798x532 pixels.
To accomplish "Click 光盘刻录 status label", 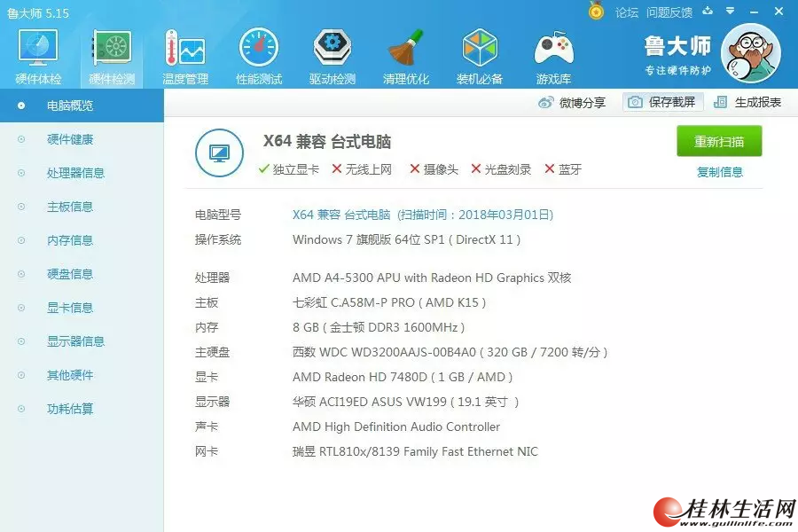I will click(501, 169).
